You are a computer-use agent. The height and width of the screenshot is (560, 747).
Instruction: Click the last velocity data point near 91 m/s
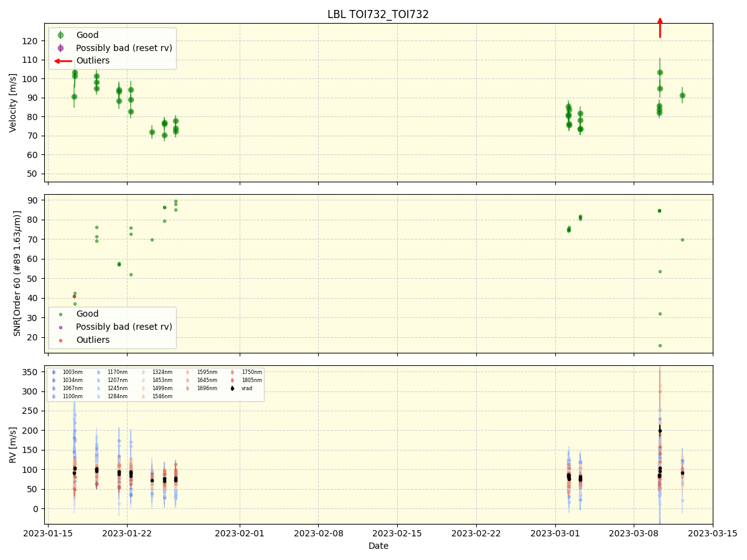point(682,95)
